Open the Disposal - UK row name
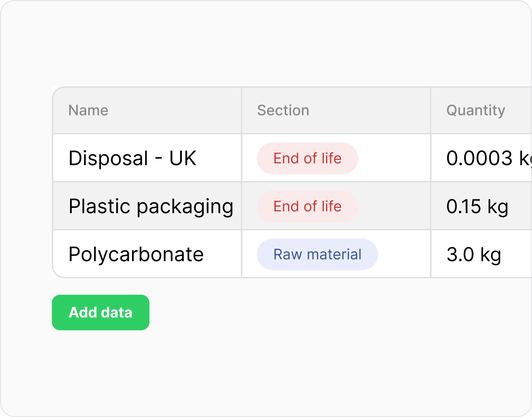 click(x=132, y=158)
